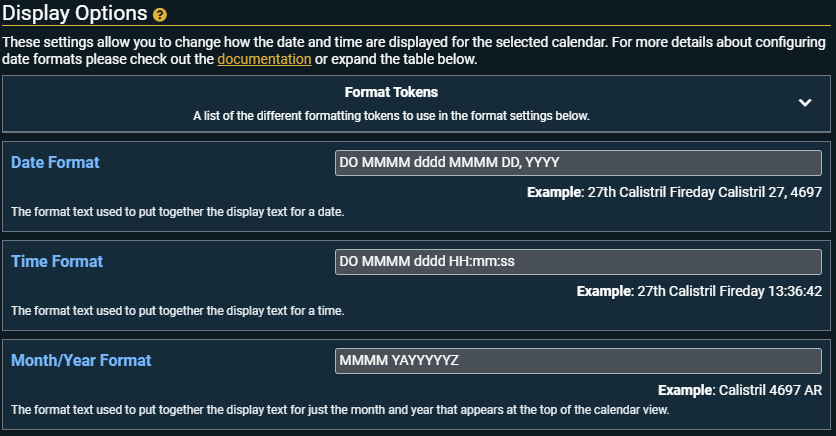Click the Time Format label
Screen dimensions: 836x436
[x=57, y=262]
